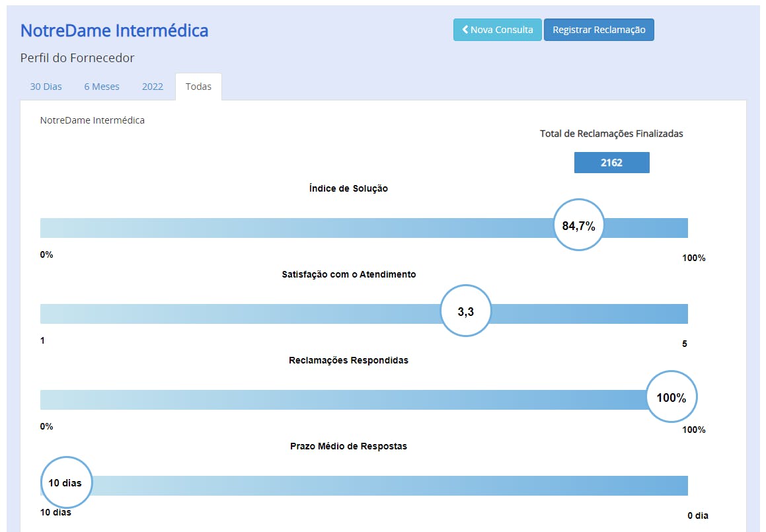Click the 84,7% solution index marker

pos(578,225)
